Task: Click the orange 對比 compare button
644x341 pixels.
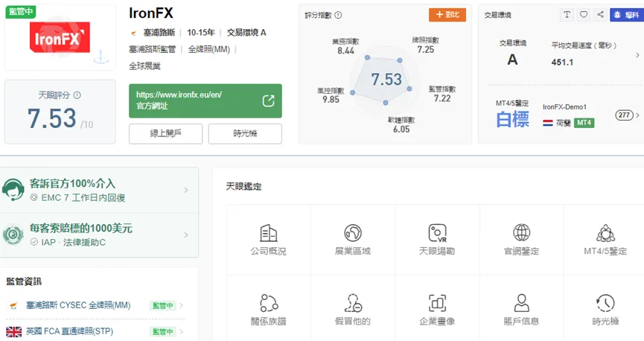Action: [447, 15]
